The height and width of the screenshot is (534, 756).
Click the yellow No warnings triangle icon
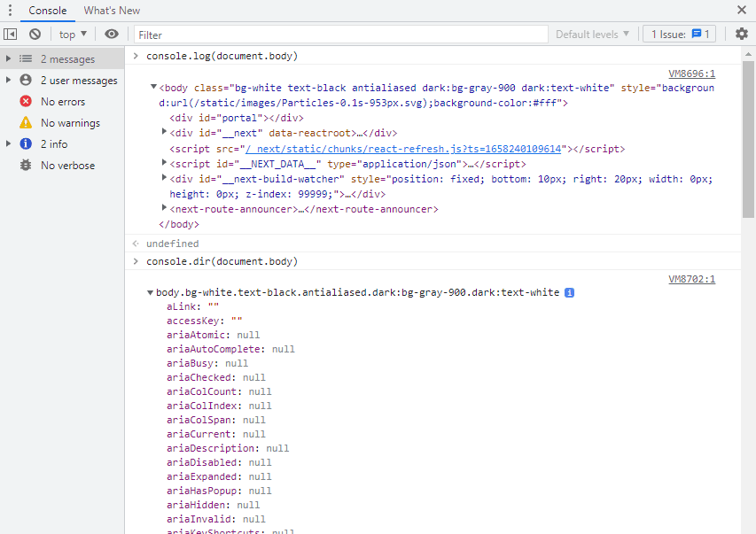pyautogui.click(x=26, y=122)
